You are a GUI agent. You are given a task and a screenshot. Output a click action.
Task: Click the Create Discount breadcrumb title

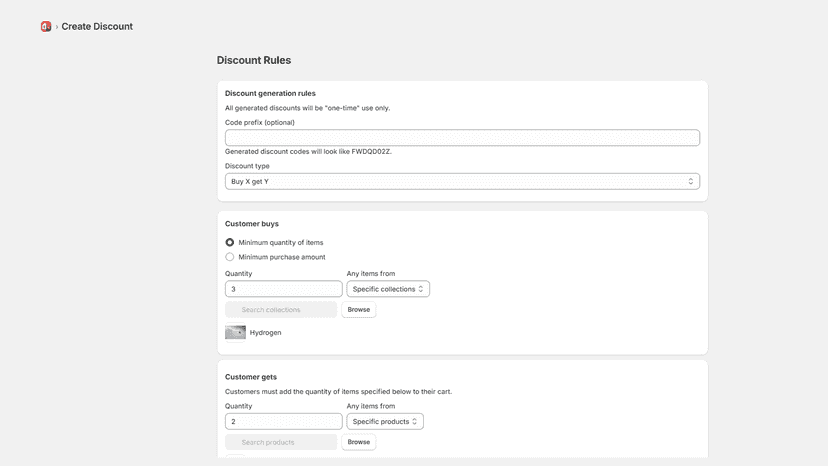click(97, 26)
